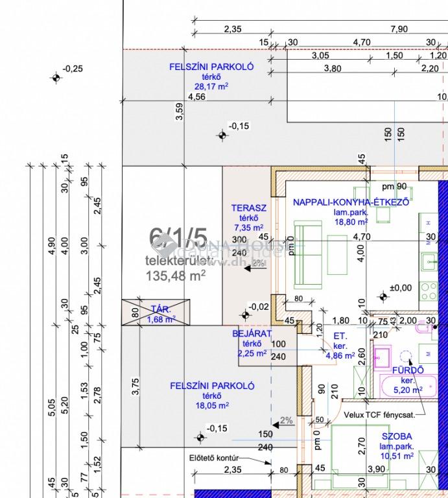Click the plot number '6/1/5'
The width and height of the screenshot is (448, 498).
(x=178, y=237)
